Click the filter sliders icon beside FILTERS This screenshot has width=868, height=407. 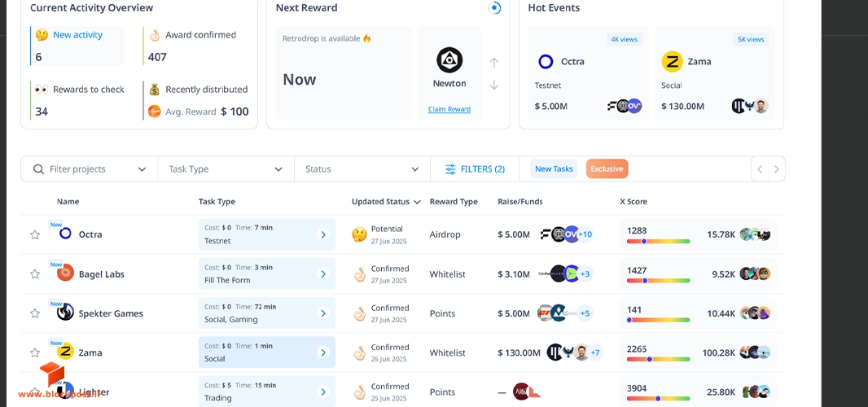(450, 169)
